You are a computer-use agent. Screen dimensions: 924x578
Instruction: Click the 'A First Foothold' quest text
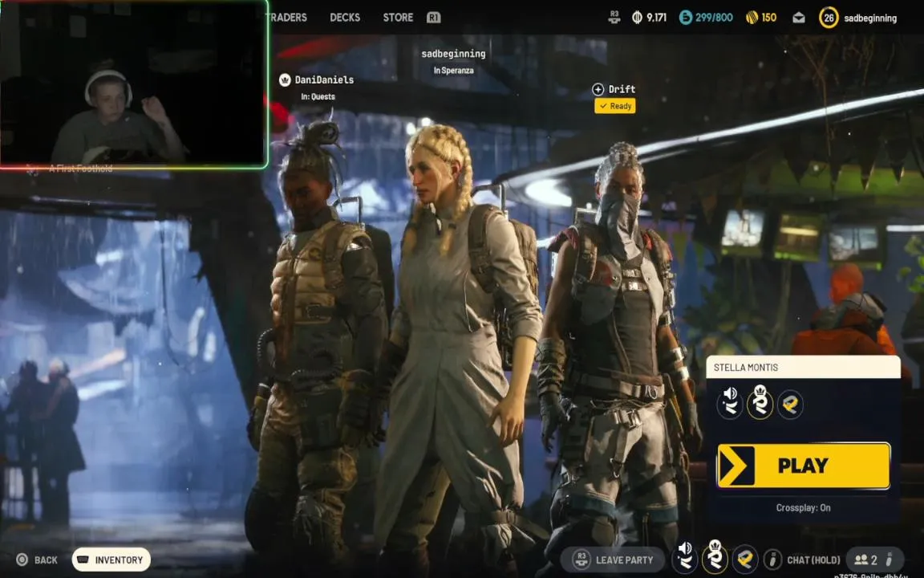pos(80,169)
